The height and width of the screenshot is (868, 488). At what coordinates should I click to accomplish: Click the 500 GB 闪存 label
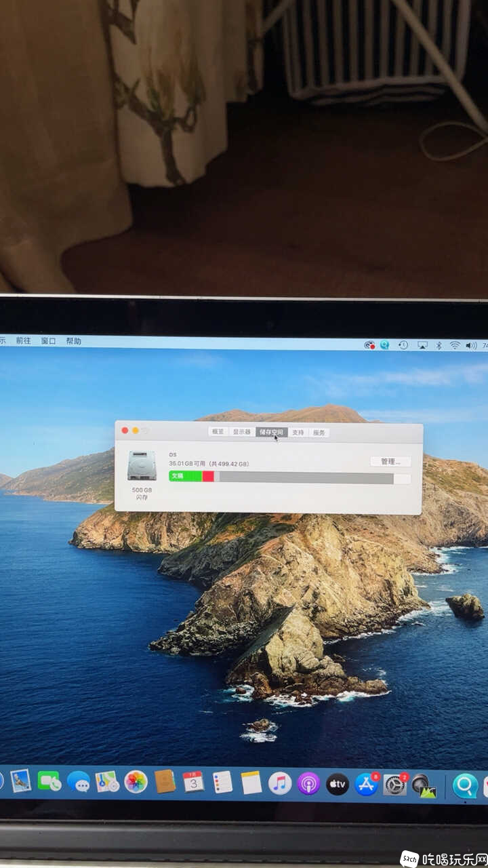pyautogui.click(x=141, y=494)
